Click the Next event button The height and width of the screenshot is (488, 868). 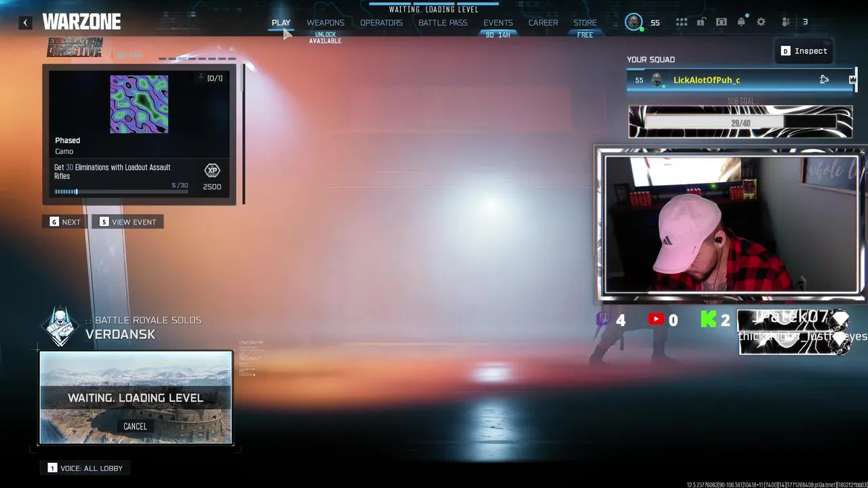(x=65, y=222)
